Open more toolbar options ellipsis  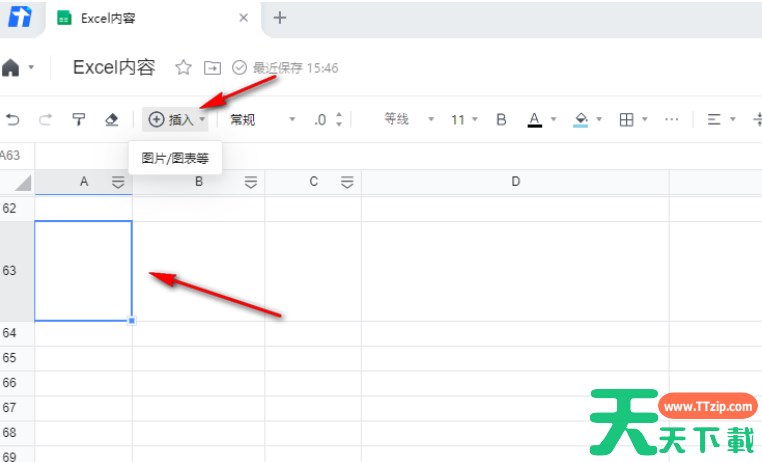point(671,120)
